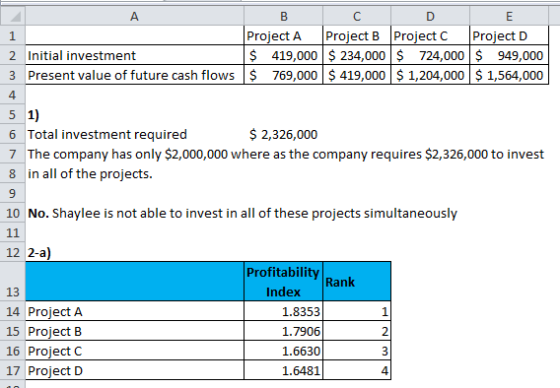Click the 'in all of the projects.' text
The width and height of the screenshot is (560, 388).
pos(90,174)
